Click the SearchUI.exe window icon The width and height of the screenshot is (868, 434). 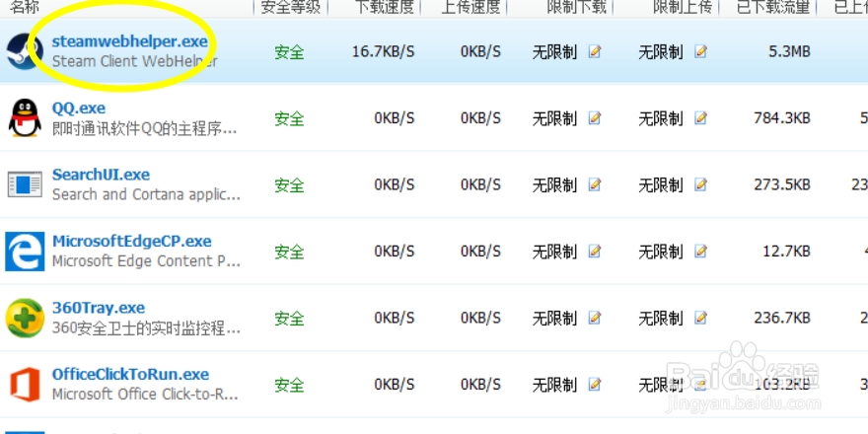coord(25,184)
